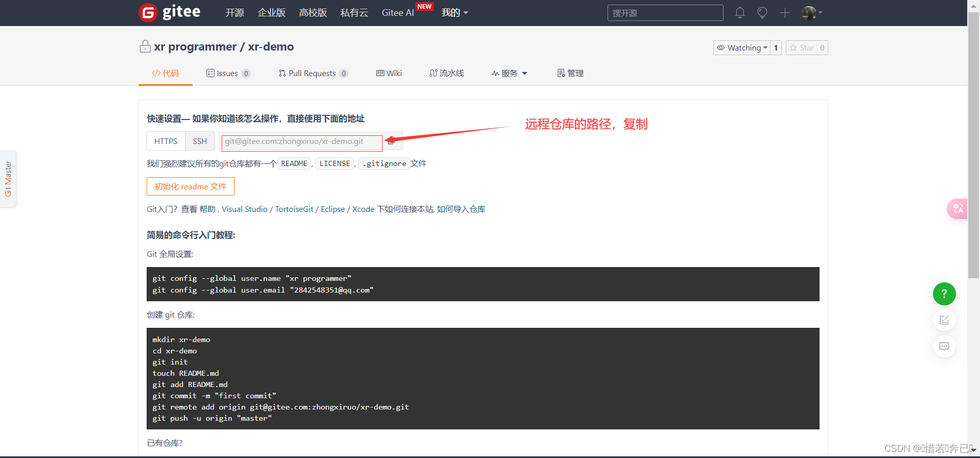
Task: Click the star count 0
Action: click(x=822, y=47)
